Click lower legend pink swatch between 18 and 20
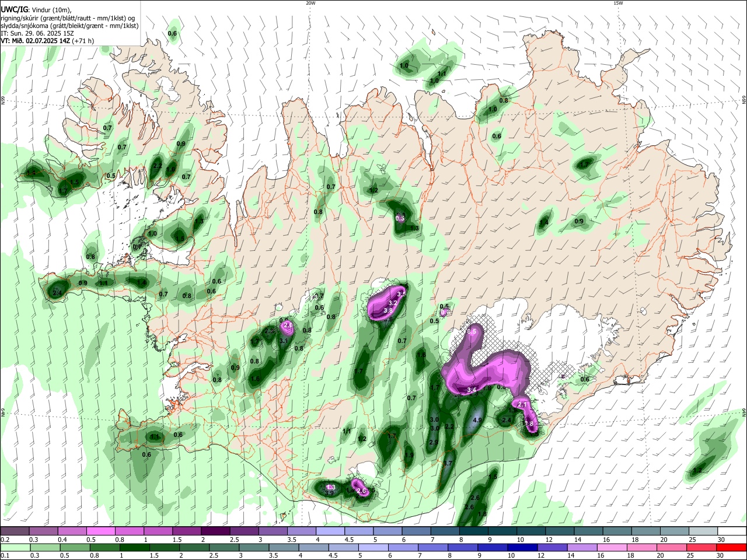Viewport: 747px width, 560px height. click(x=643, y=547)
